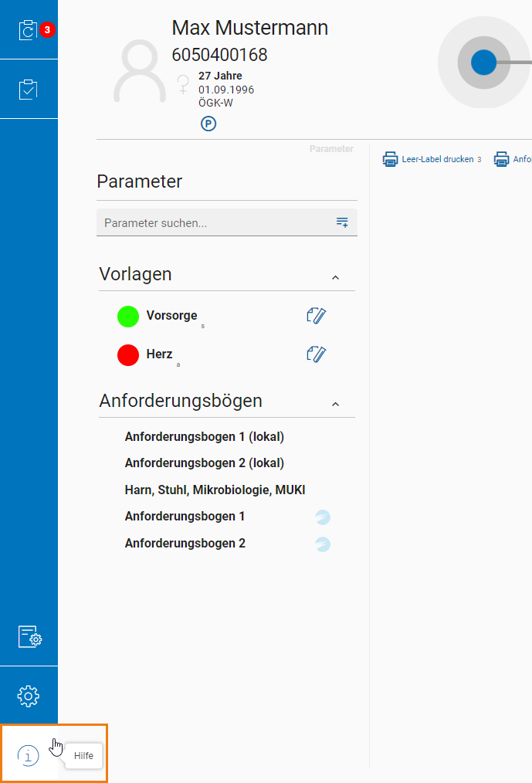Screen dimensions: 532x783
Task: Click the 27 Jahre age label
Action: tap(220, 76)
